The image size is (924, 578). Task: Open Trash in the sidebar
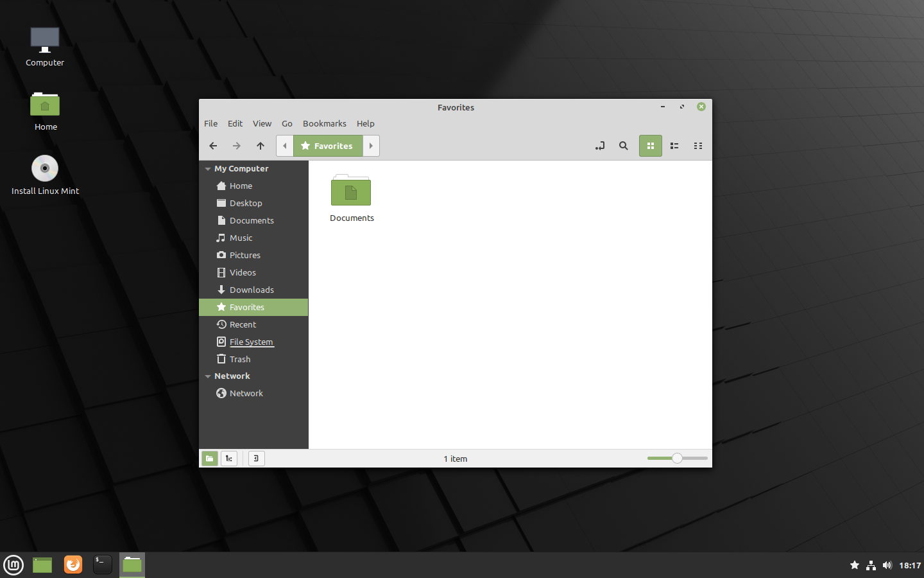pyautogui.click(x=253, y=359)
